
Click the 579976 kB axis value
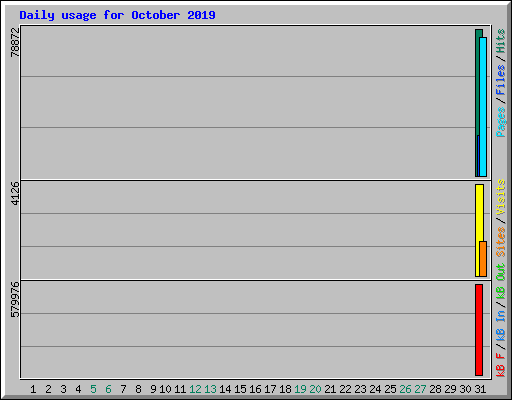[x=15, y=300]
